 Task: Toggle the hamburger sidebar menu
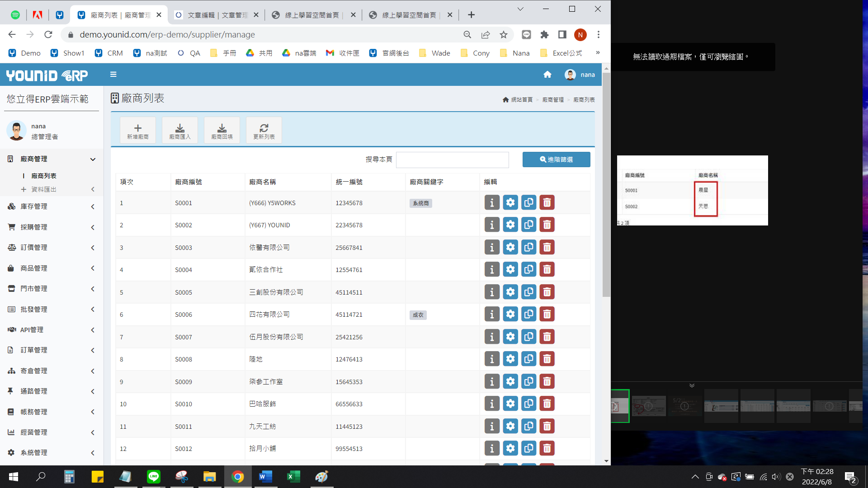tap(113, 75)
